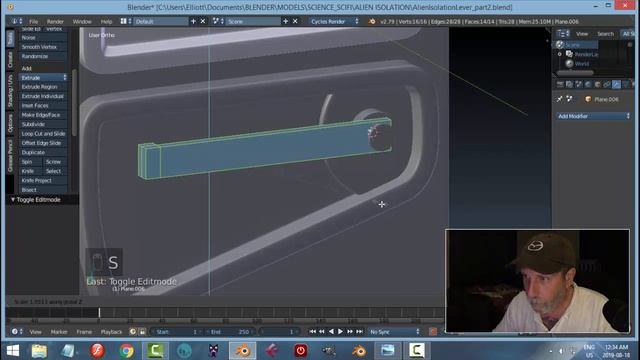The height and width of the screenshot is (360, 640).
Task: Click the scene browse icon in header
Action: (x=218, y=21)
